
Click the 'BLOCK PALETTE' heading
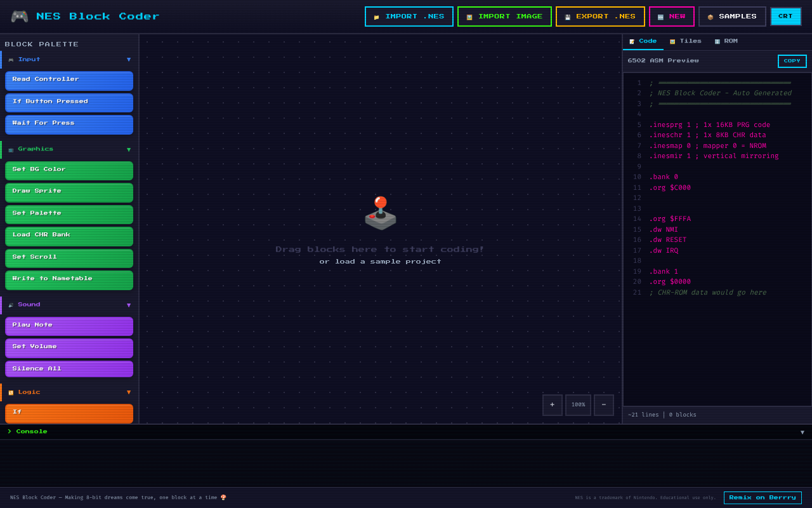click(x=42, y=44)
